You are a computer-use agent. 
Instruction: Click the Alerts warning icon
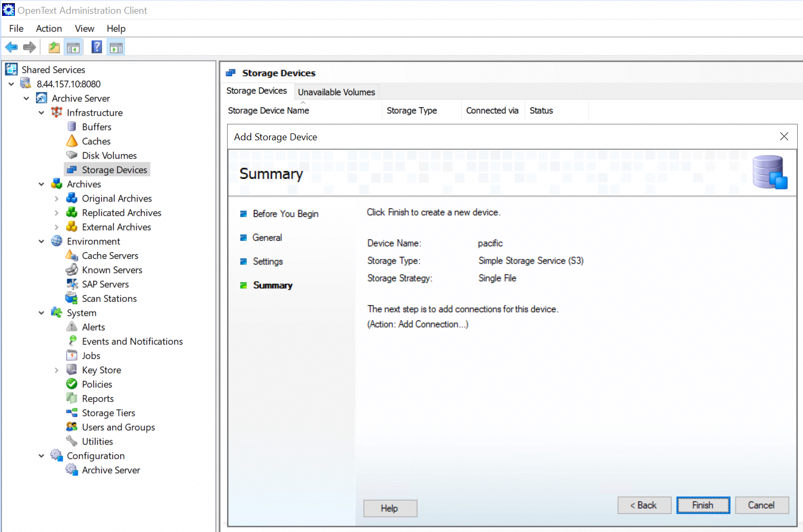click(71, 327)
